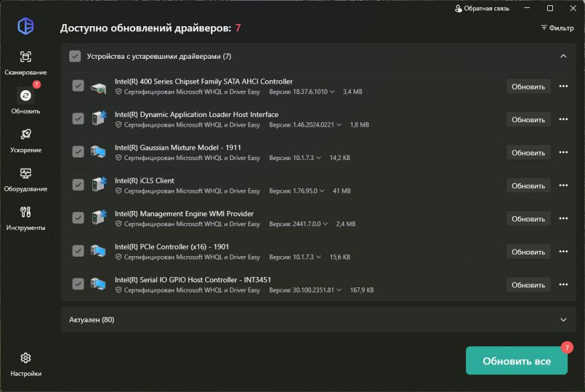Toggle the select-all outdated drivers checkbox
The height and width of the screenshot is (392, 585).
tap(75, 56)
